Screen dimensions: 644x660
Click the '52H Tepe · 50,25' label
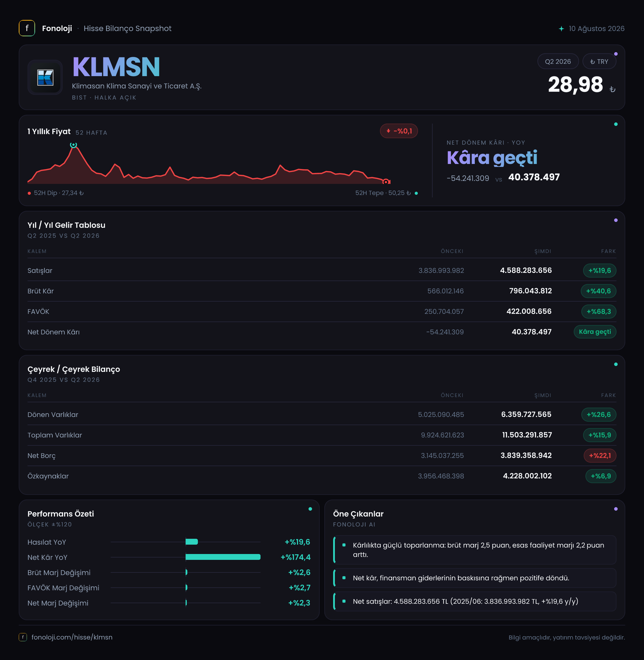pos(383,193)
